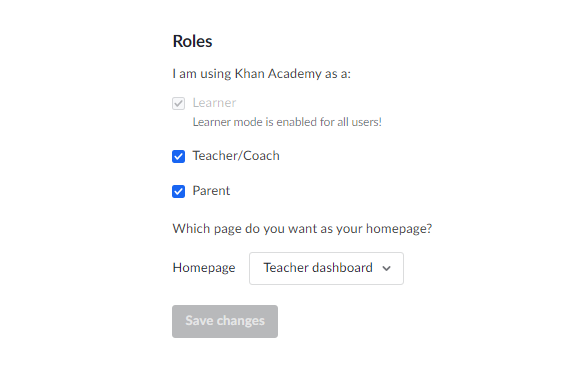Click the disabled Learner label
Screen dimensions: 576x369
point(215,103)
